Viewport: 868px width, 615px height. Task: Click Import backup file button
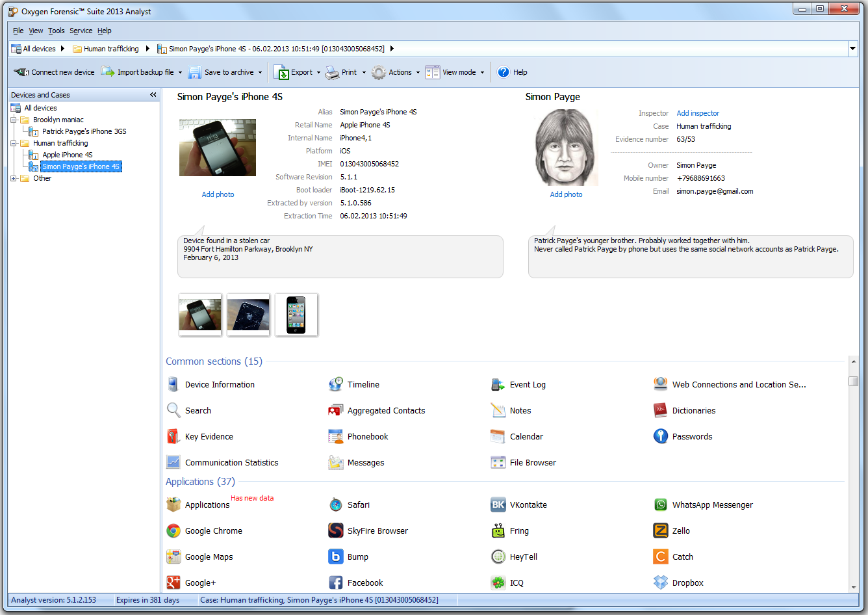click(x=138, y=72)
